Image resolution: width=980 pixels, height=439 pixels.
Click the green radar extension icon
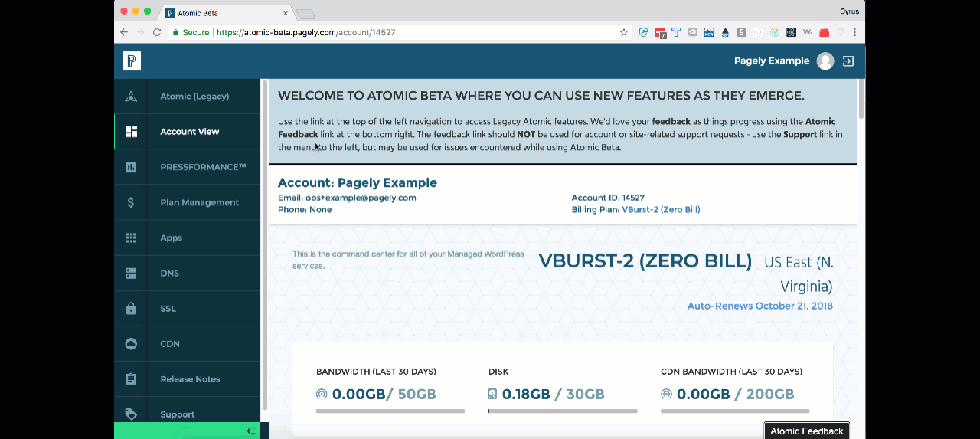click(x=775, y=32)
